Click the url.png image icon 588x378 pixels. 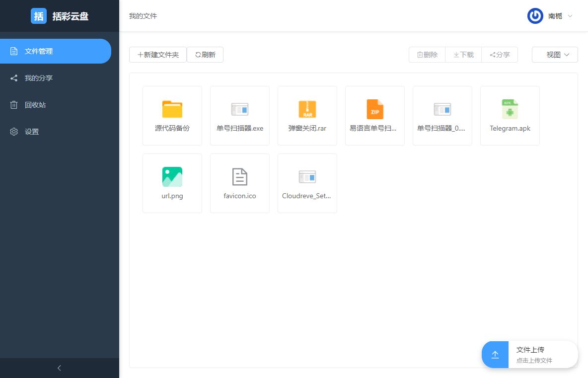point(172,176)
